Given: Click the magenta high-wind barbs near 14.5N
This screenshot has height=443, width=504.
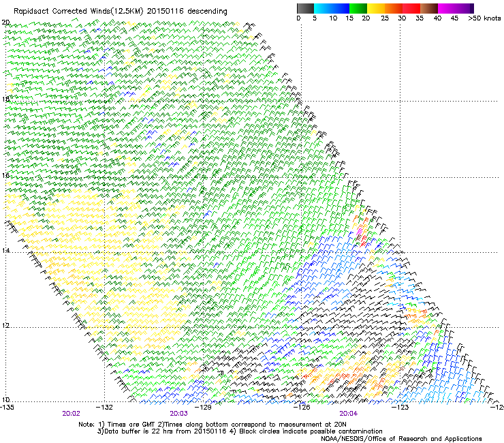Looking at the screenshot, I should (x=360, y=230).
